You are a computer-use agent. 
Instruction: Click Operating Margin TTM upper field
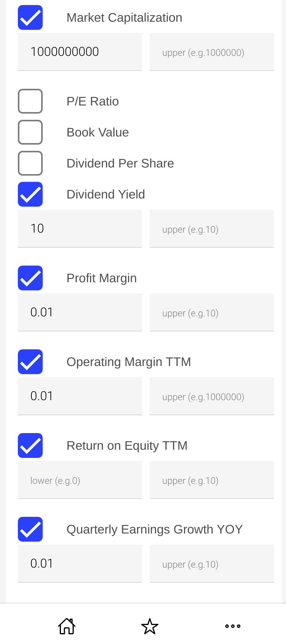click(212, 396)
